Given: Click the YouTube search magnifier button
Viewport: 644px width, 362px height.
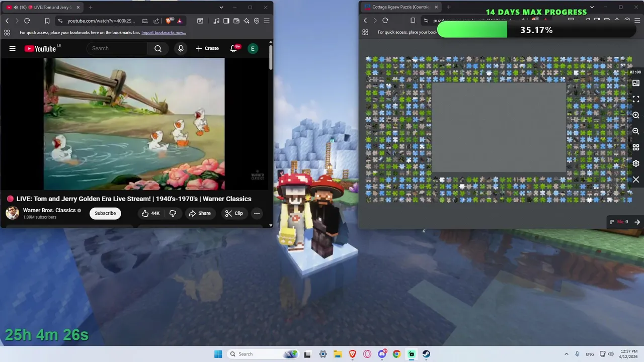Looking at the screenshot, I should 158,48.
